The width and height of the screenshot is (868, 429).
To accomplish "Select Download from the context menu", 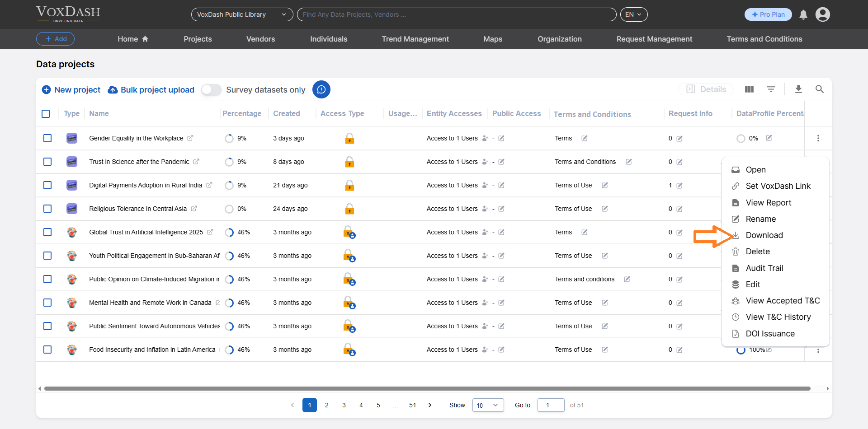I will click(x=764, y=235).
